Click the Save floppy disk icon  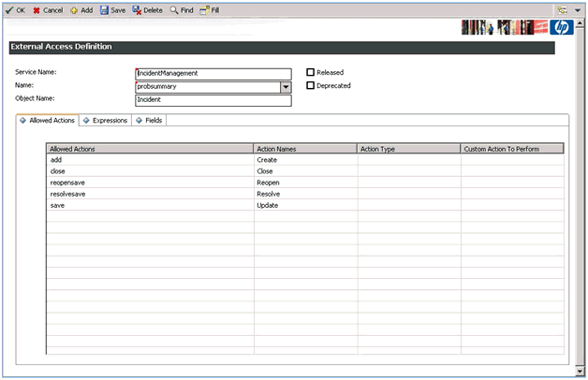pyautogui.click(x=104, y=10)
